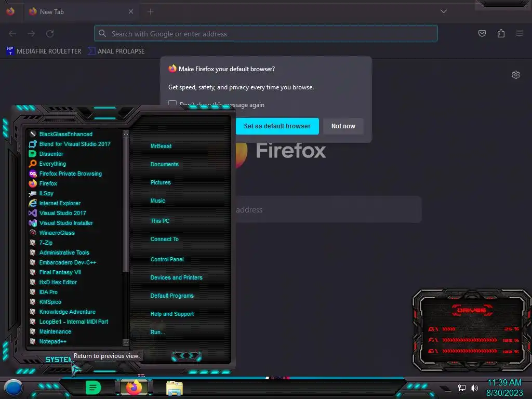
Task: Click start menu right shutdown arrow
Action: [x=191, y=356]
